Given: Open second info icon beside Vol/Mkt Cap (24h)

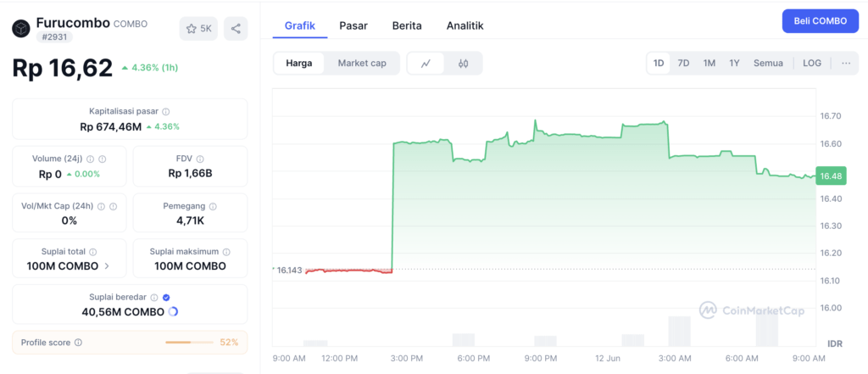Looking at the screenshot, I should click(113, 206).
